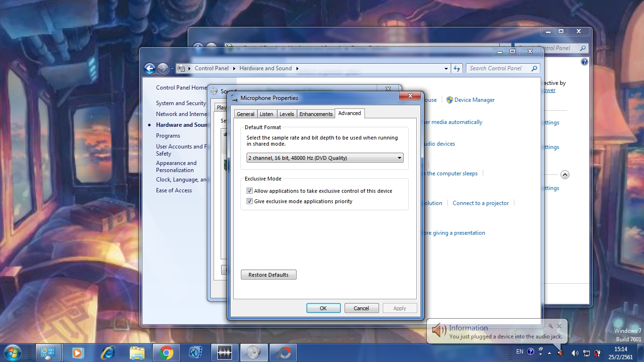Click the help icon on language bar
Viewport: 644px width, 362px height.
tap(530, 352)
